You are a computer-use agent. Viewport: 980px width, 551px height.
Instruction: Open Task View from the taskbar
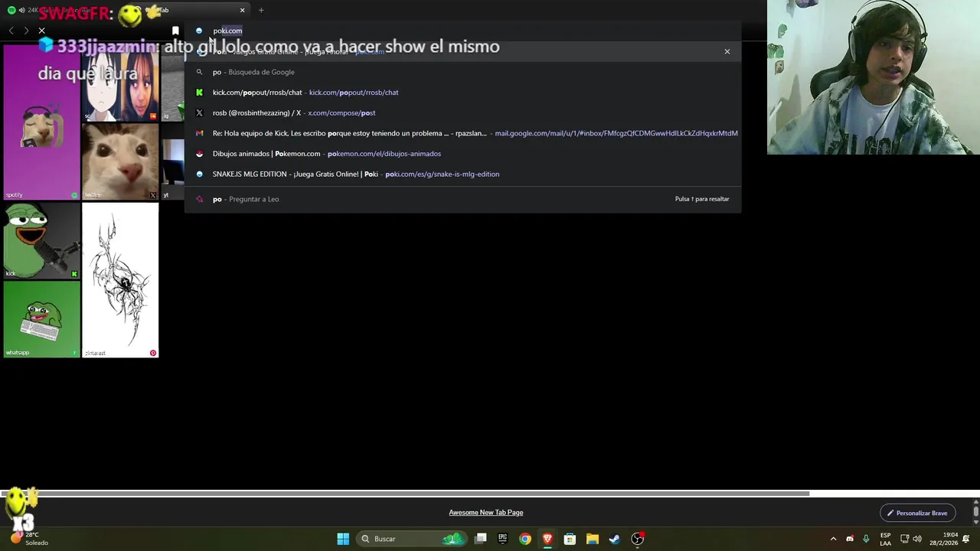coord(480,539)
